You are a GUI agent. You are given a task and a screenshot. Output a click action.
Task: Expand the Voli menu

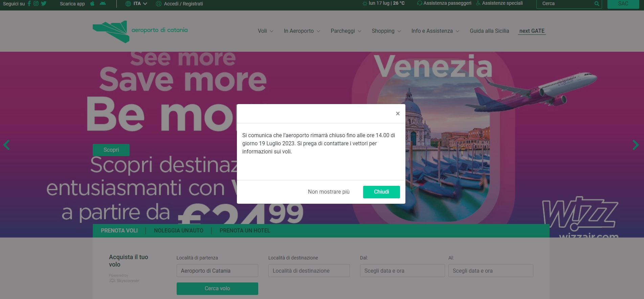pyautogui.click(x=265, y=31)
